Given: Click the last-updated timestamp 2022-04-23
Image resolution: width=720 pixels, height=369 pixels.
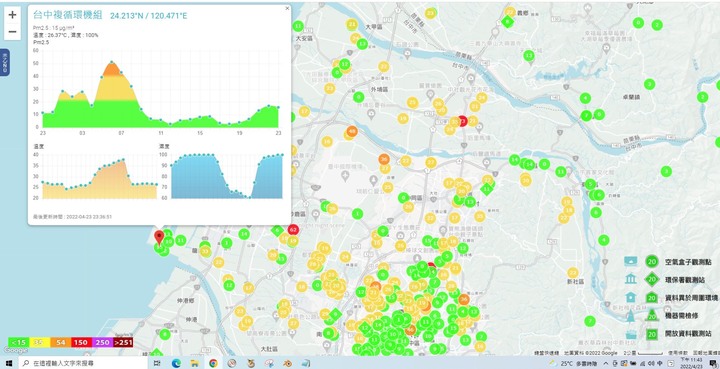Looking at the screenshot, I should (73, 217).
